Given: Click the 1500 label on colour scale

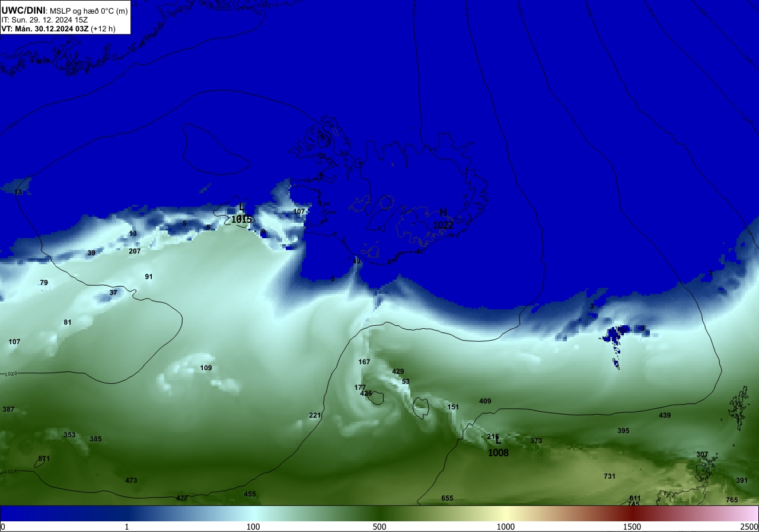Looking at the screenshot, I should 632,527.
